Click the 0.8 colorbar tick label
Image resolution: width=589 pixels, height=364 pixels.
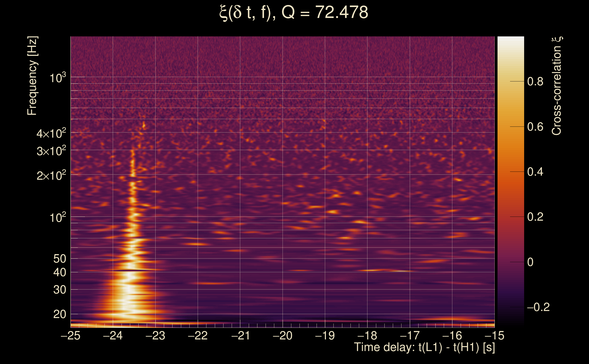535,82
